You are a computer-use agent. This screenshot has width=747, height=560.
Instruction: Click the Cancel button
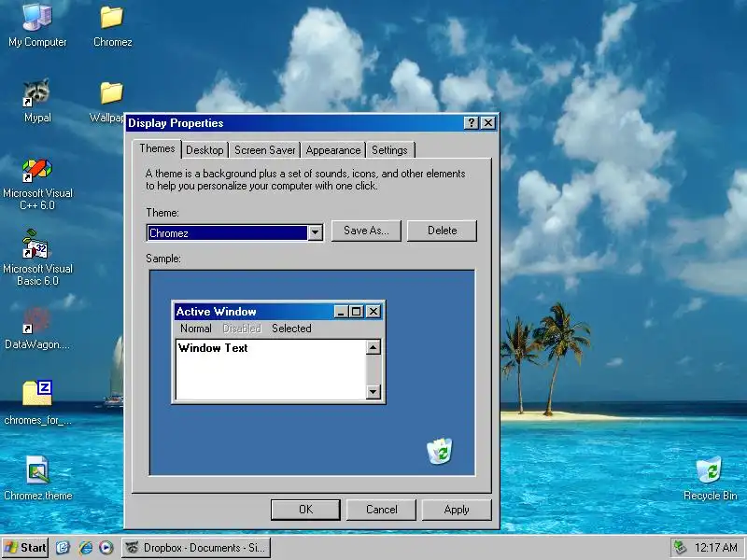[381, 510]
